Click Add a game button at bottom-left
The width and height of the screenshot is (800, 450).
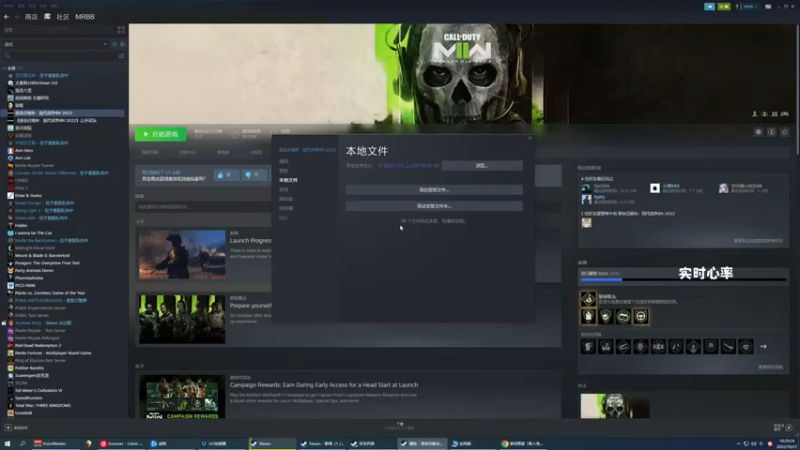point(16,428)
